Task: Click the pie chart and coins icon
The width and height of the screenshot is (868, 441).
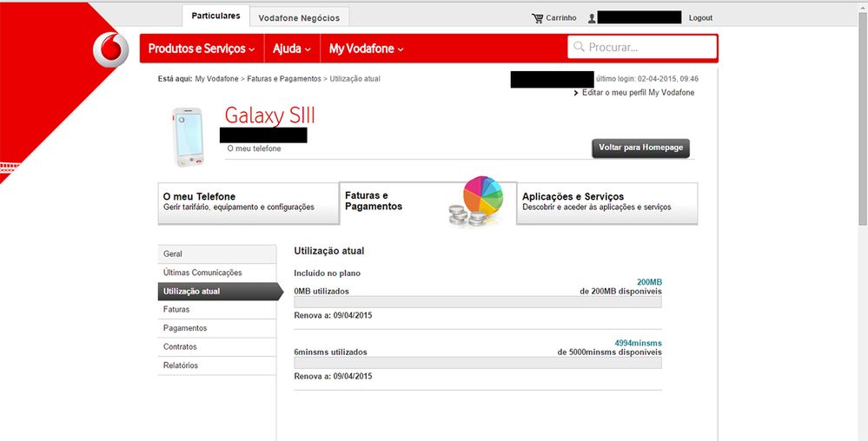Action: pos(477,202)
